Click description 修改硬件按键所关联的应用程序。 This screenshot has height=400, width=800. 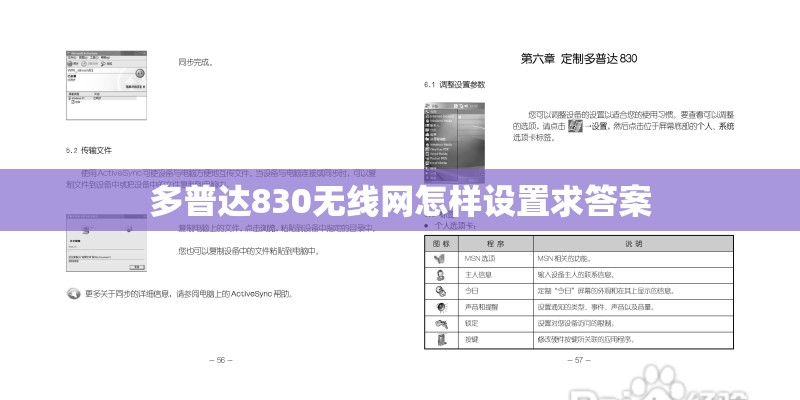coord(586,339)
